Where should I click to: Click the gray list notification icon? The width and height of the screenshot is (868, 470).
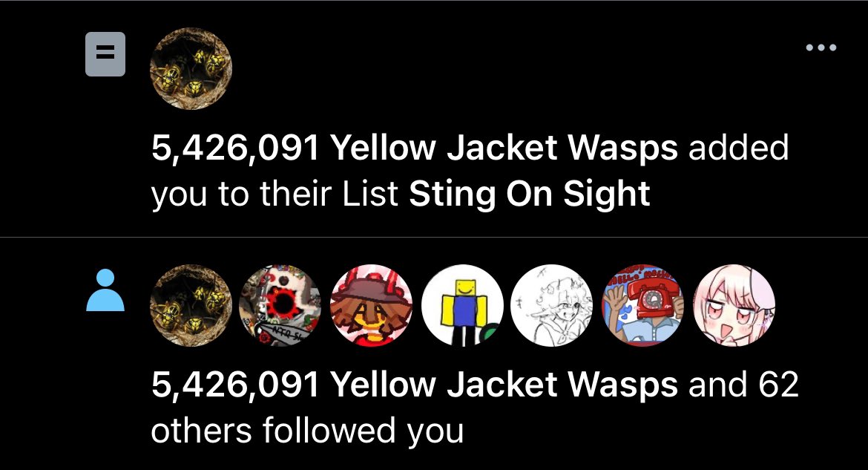coord(105,53)
